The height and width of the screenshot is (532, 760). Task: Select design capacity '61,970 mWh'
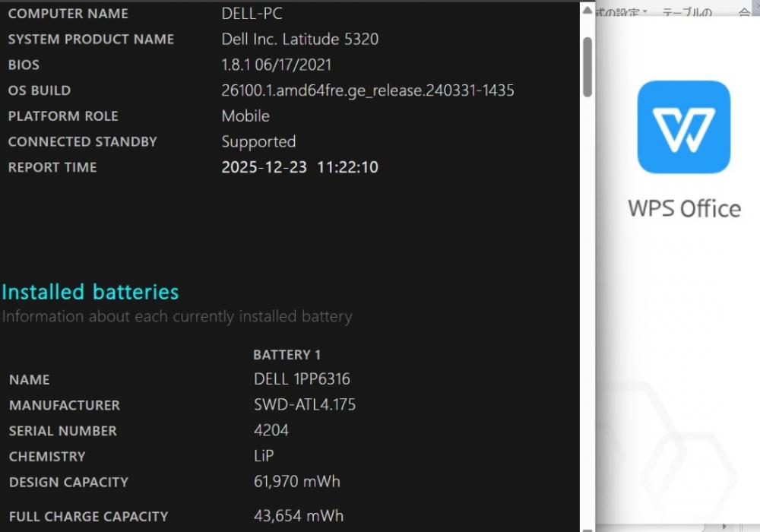pos(296,482)
